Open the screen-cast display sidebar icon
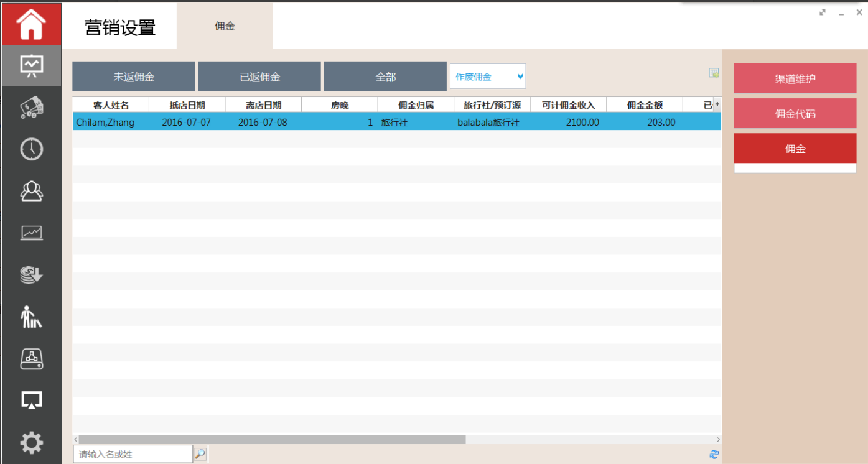Image resolution: width=868 pixels, height=464 pixels. click(x=31, y=400)
